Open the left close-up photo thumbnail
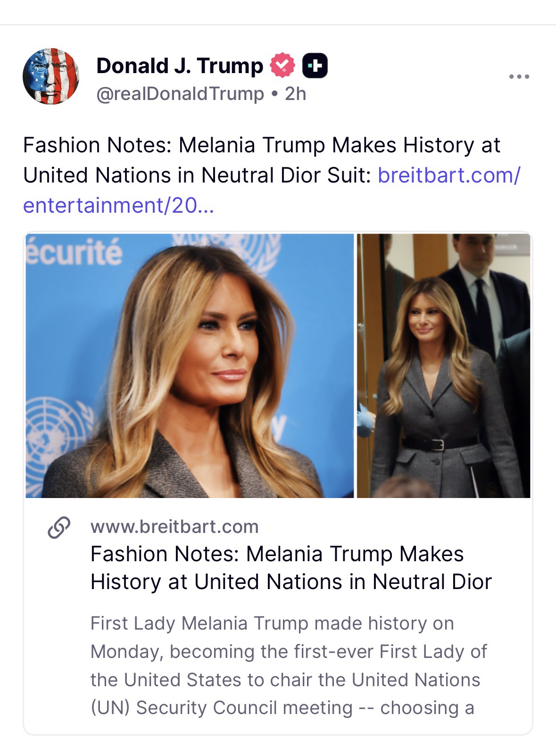 click(x=189, y=366)
